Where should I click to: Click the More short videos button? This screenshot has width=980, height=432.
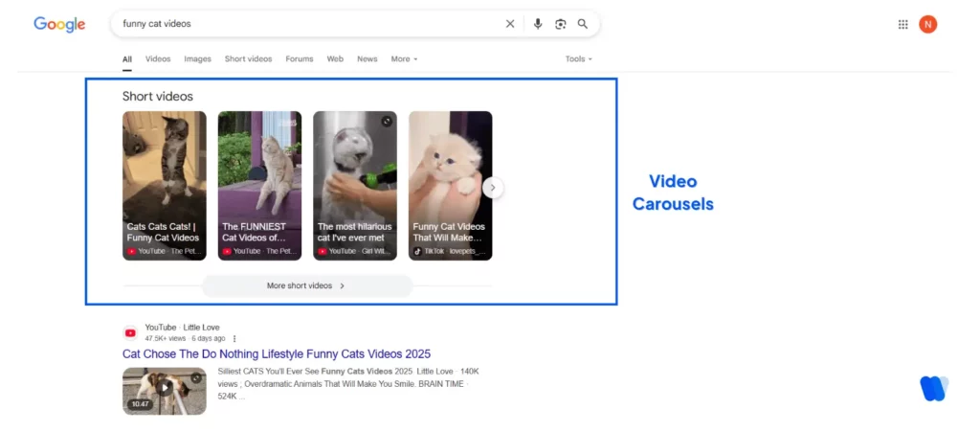point(307,285)
